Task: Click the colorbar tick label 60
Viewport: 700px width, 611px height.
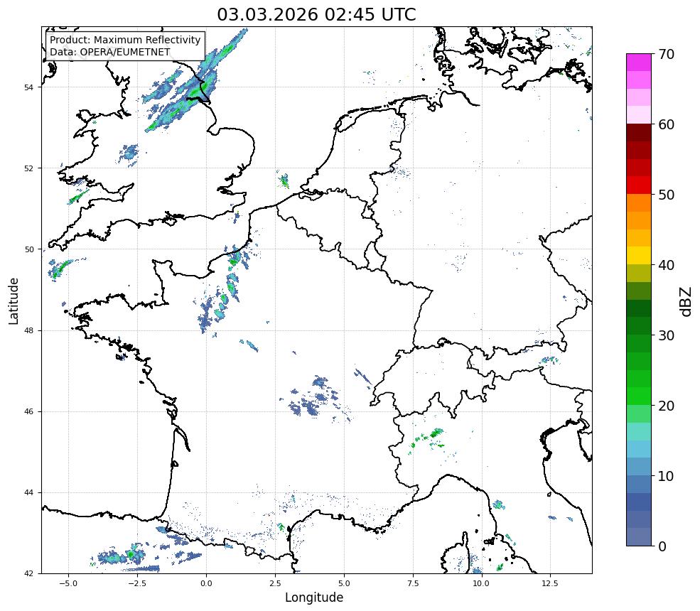Action: click(666, 124)
